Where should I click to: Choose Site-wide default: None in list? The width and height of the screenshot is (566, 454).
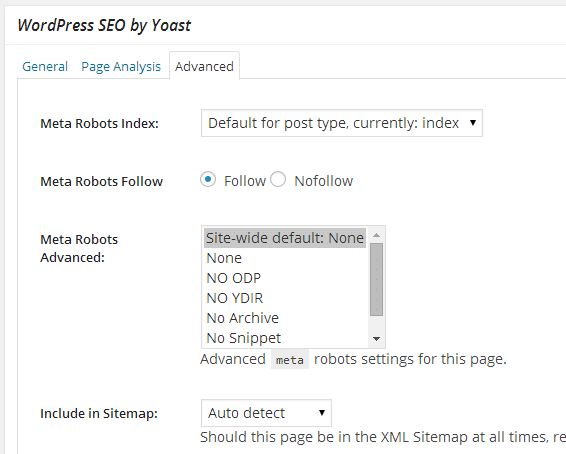(285, 238)
